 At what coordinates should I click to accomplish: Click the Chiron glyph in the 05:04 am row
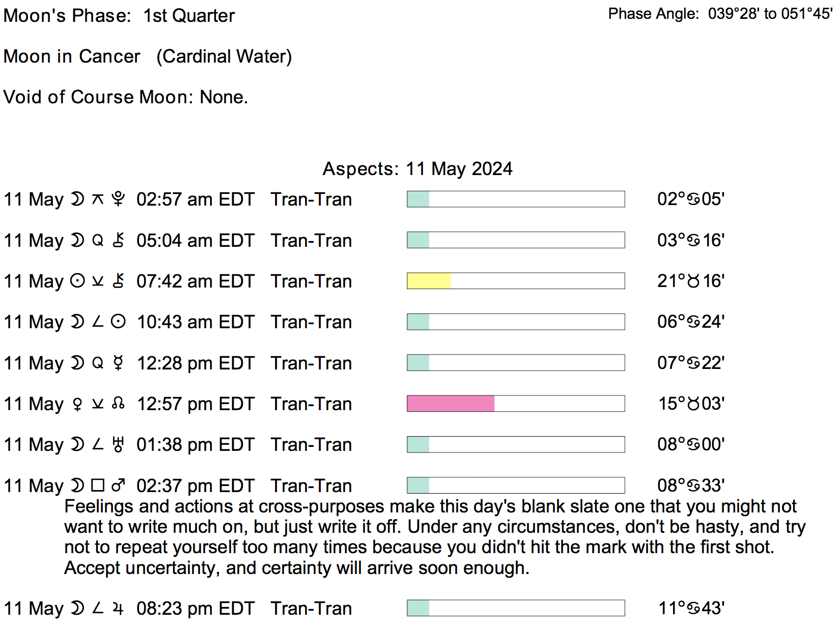118,240
